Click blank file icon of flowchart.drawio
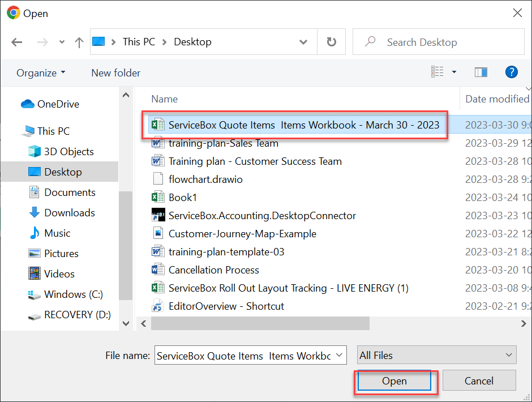The image size is (532, 402). tap(158, 178)
